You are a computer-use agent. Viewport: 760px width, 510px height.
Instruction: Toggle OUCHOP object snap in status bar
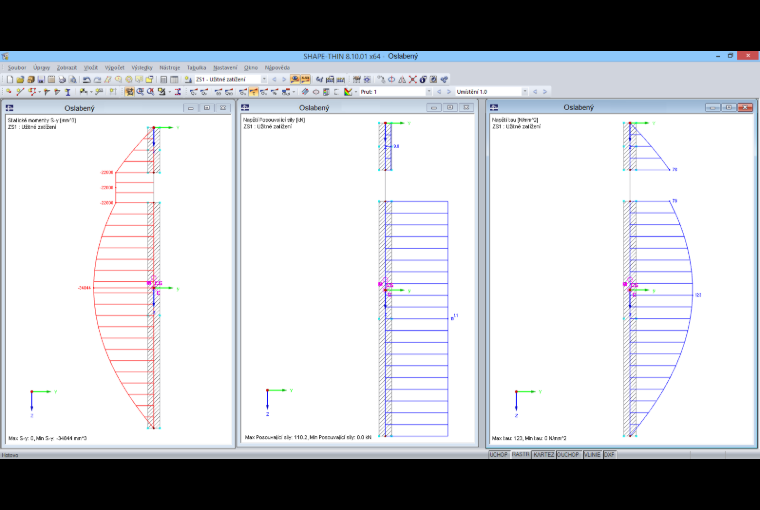click(568, 455)
